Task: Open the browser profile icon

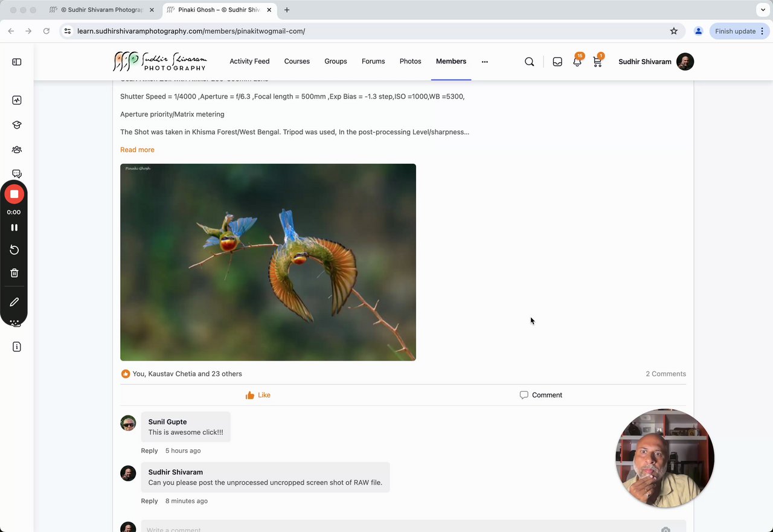Action: pos(698,31)
